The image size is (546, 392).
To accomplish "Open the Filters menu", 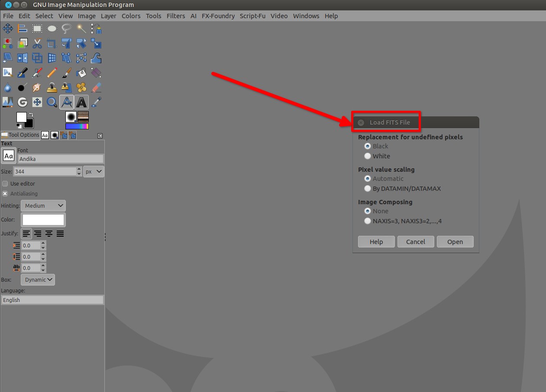I will (176, 16).
